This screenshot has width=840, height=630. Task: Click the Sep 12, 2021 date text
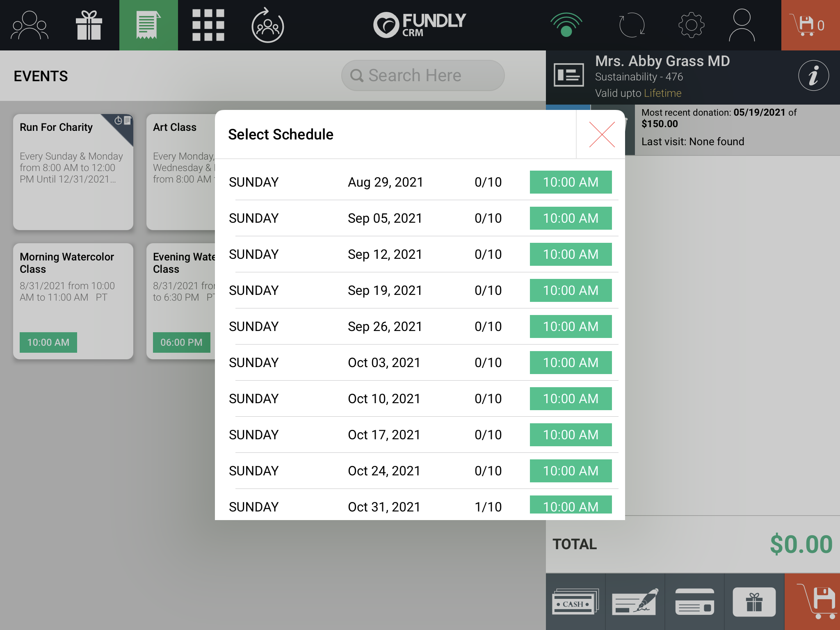385,254
